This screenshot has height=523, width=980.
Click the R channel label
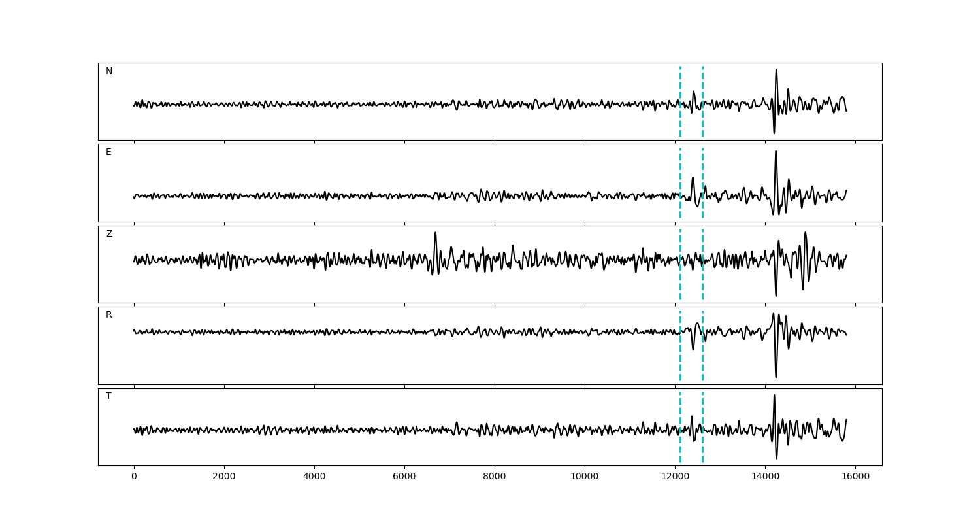coord(109,315)
